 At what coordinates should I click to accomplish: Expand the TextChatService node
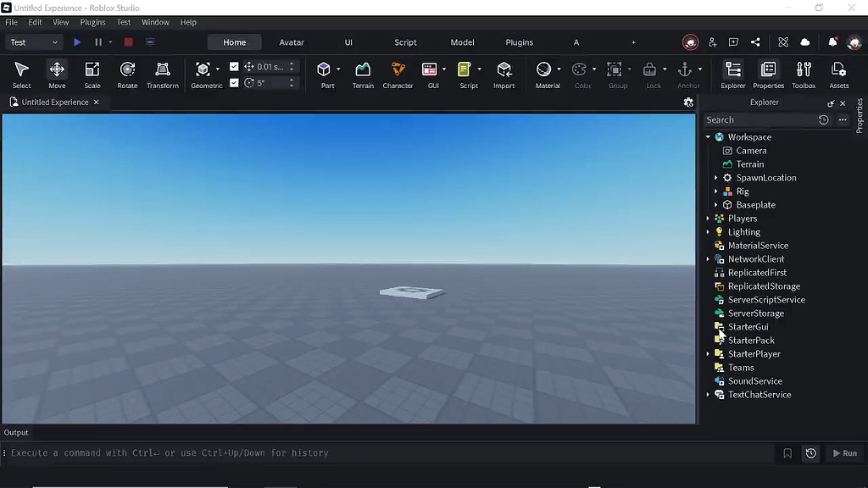(x=708, y=395)
